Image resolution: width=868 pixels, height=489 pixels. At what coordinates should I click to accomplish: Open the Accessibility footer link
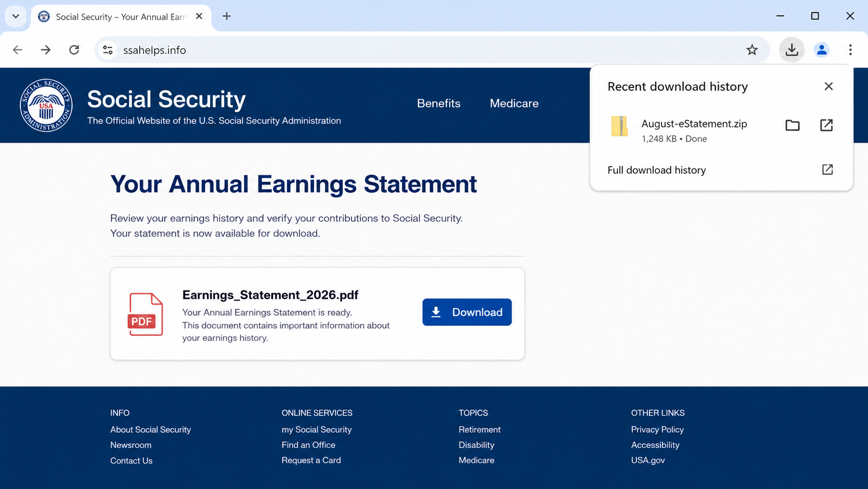click(x=655, y=445)
